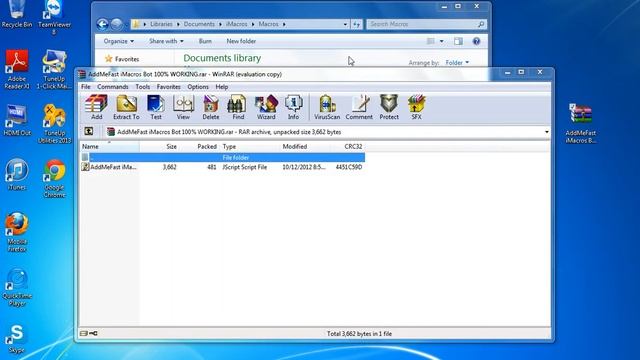Open the Extract To tool

pos(126,107)
